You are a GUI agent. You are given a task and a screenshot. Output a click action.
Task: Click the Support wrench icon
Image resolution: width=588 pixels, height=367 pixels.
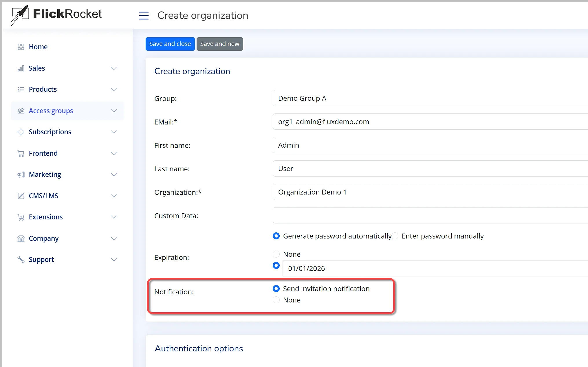(21, 260)
